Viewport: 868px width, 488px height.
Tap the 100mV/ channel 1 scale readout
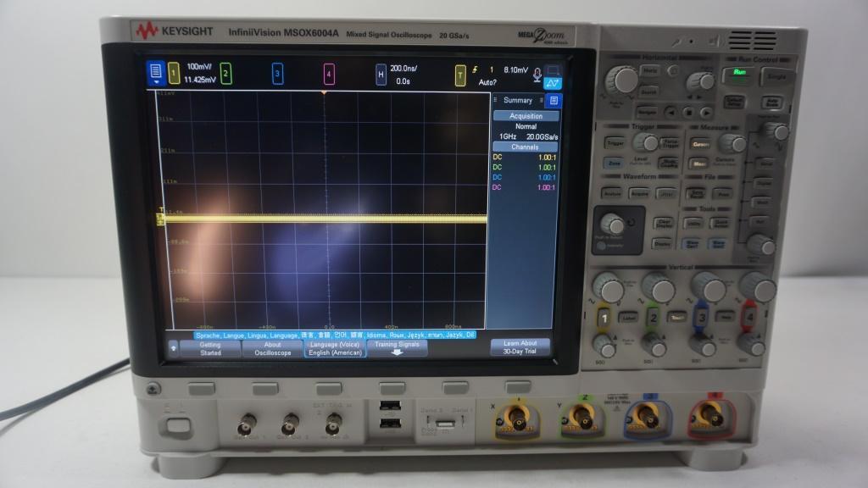198,66
